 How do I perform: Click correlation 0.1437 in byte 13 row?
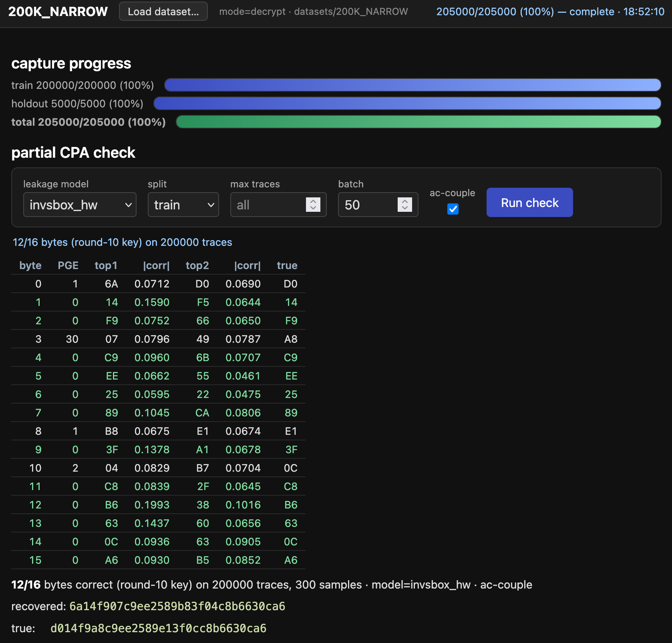pyautogui.click(x=152, y=523)
